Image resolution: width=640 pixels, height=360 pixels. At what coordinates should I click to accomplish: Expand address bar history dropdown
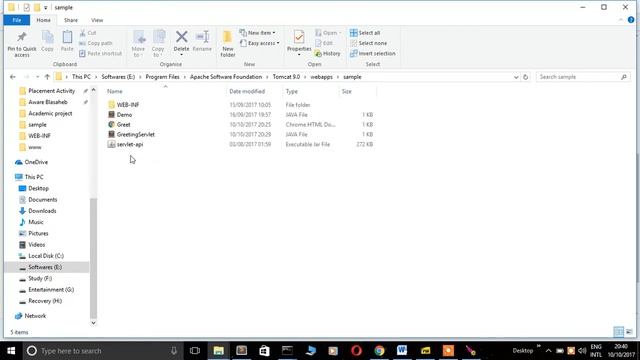(x=516, y=77)
